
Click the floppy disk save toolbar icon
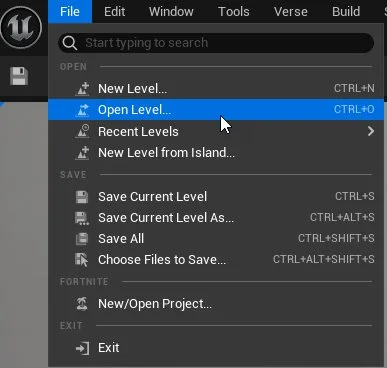[x=19, y=76]
